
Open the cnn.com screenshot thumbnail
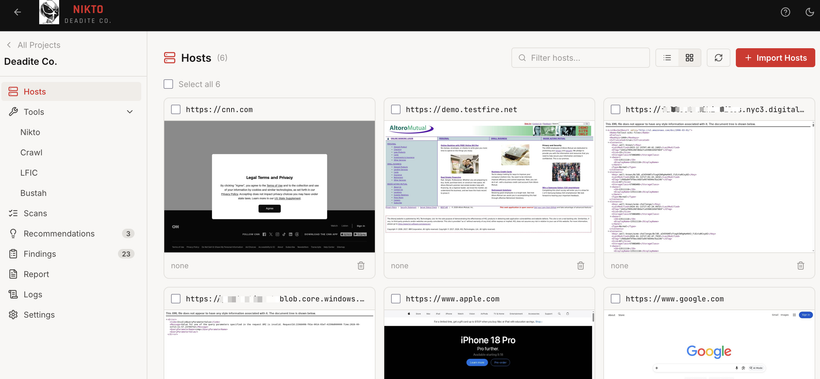[269, 187]
